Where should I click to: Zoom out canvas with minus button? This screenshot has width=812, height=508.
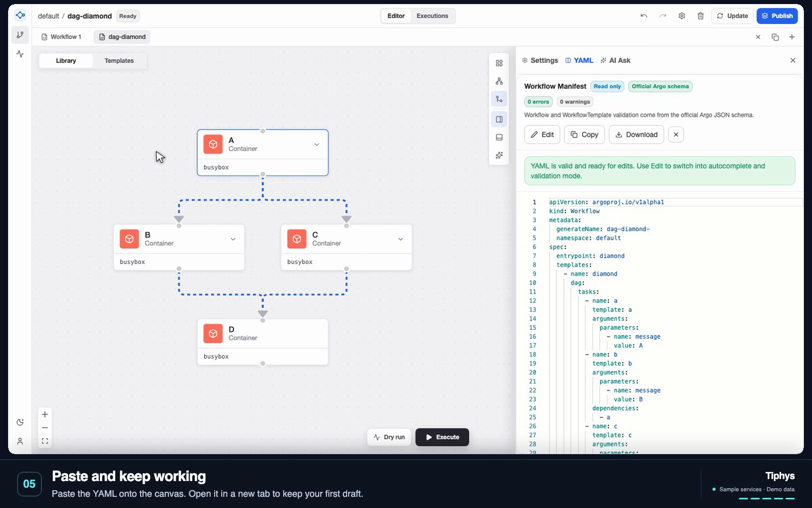pos(45,428)
